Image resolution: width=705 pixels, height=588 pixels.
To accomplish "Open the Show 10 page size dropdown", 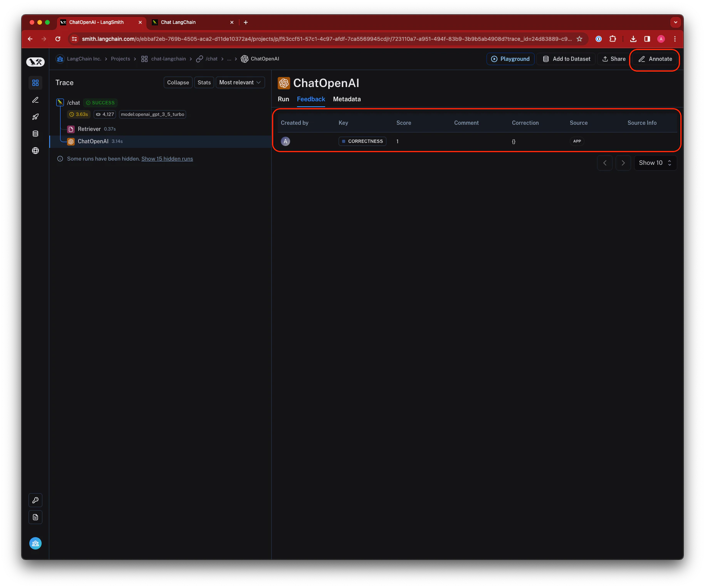I will tap(655, 163).
